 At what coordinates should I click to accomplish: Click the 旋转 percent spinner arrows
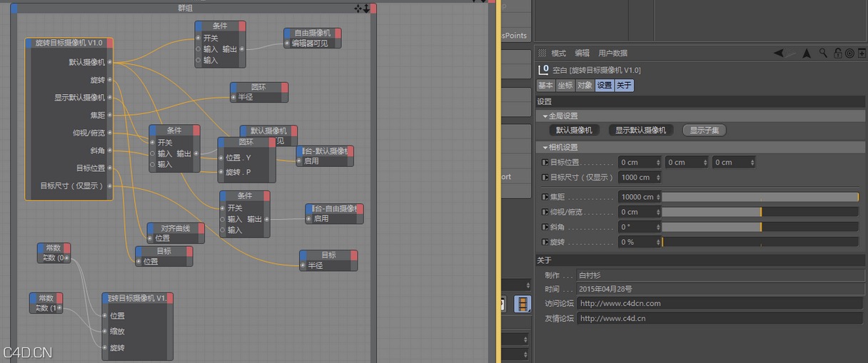coord(658,242)
